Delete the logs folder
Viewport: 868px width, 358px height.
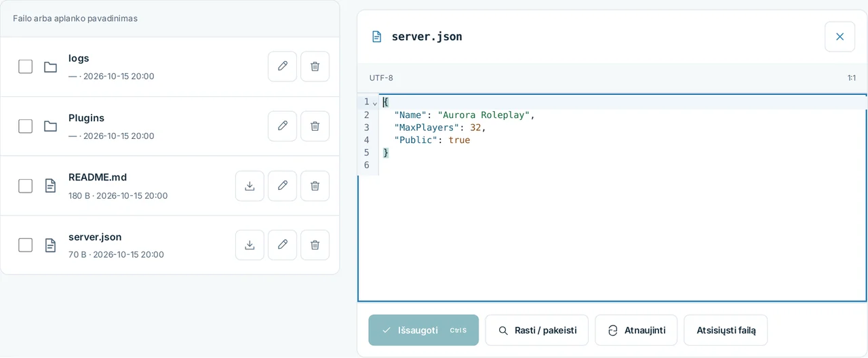point(315,66)
